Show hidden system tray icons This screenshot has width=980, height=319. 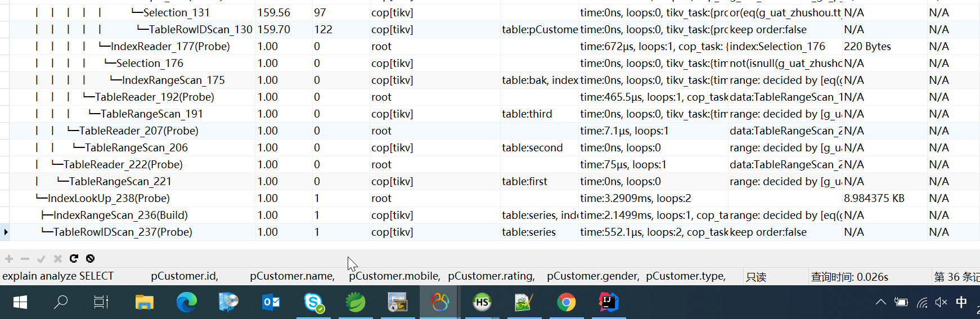881,303
